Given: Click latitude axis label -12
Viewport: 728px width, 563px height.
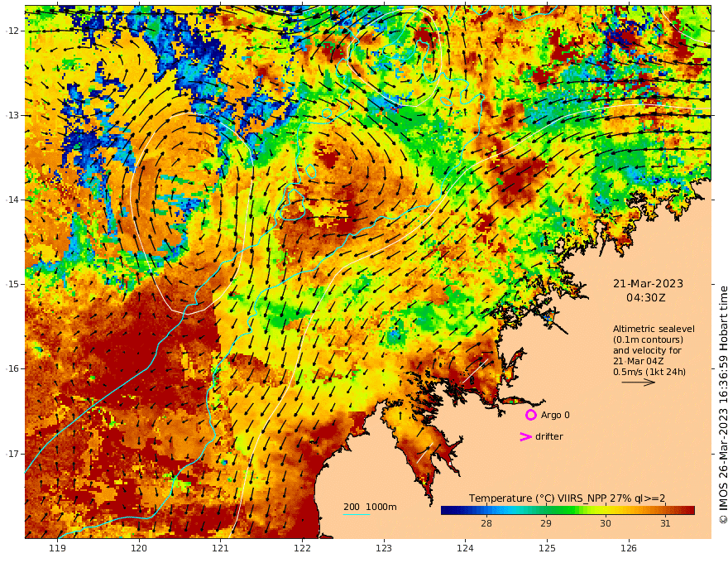Looking at the screenshot, I should tap(12, 31).
